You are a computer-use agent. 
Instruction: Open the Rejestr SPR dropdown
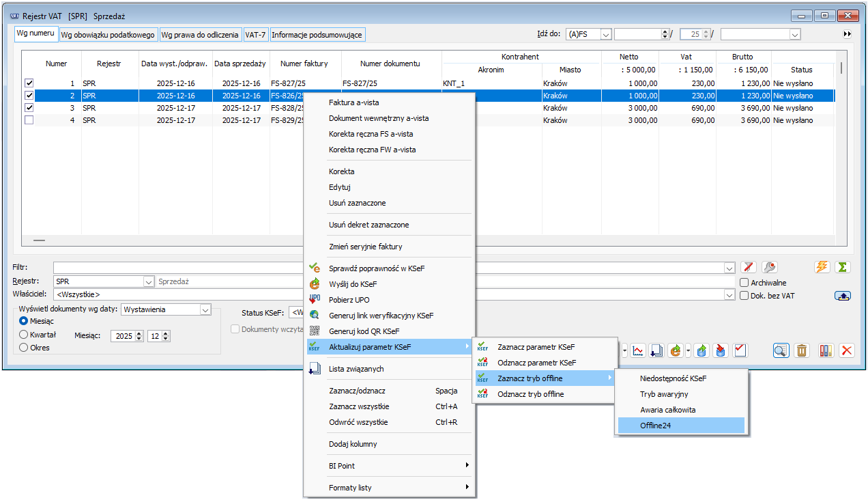point(149,281)
